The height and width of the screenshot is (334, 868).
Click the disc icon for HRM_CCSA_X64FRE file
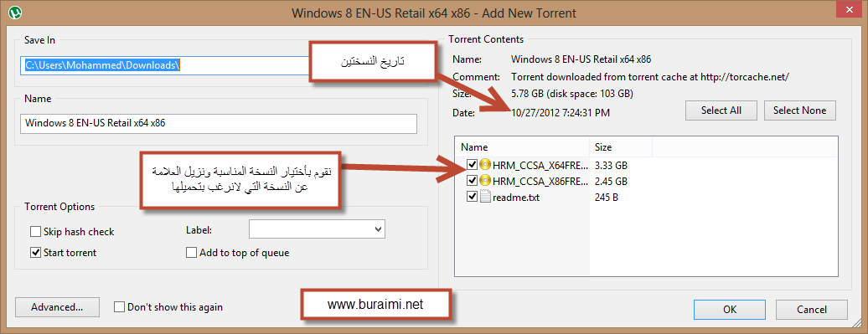click(485, 165)
